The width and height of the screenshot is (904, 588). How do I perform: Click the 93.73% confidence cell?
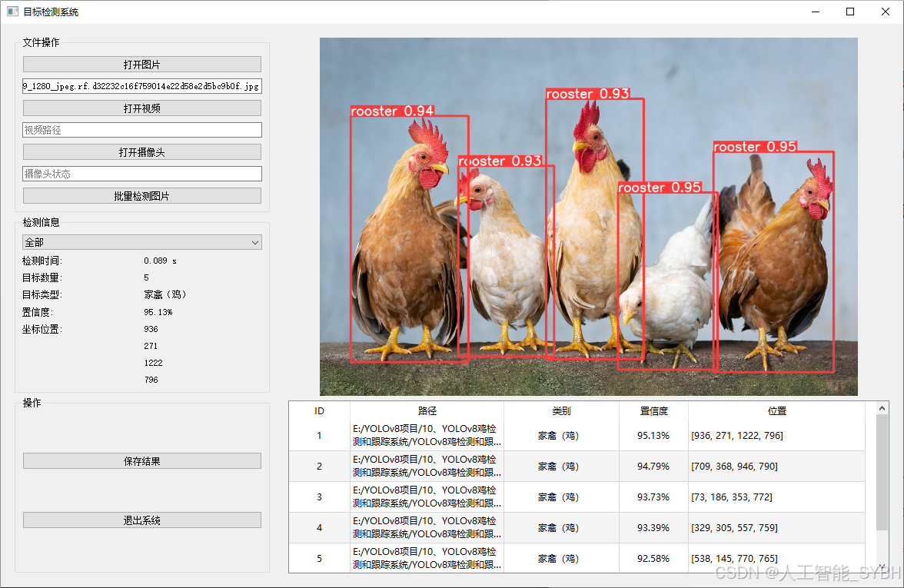(x=653, y=497)
